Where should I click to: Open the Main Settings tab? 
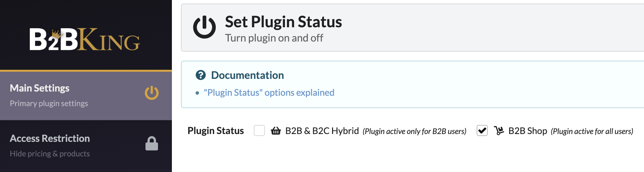tap(86, 96)
